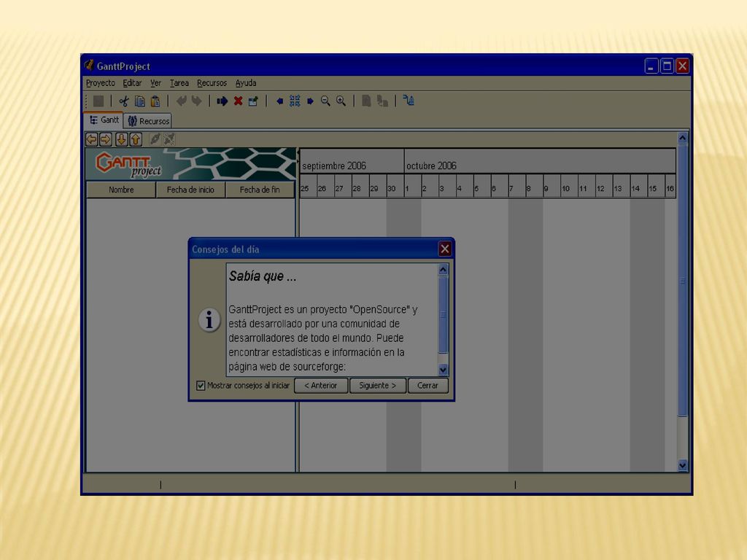Open the Recursos menu in menu bar

tap(212, 83)
